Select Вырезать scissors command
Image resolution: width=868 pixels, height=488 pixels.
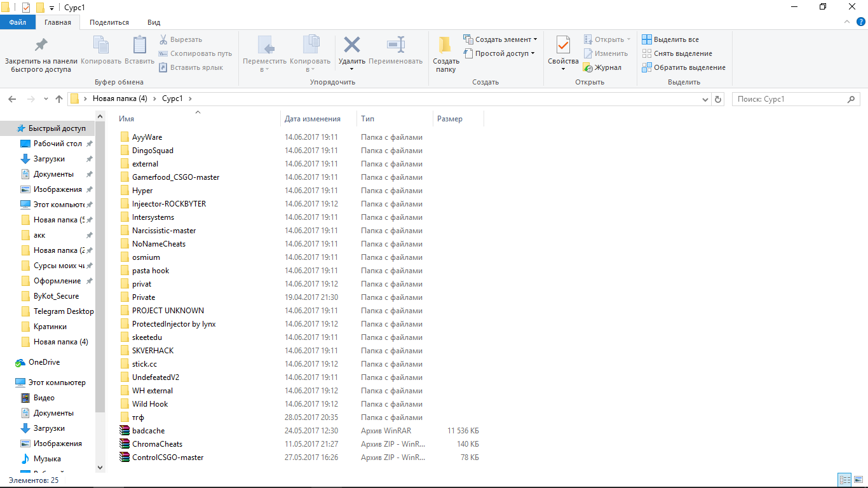[181, 39]
